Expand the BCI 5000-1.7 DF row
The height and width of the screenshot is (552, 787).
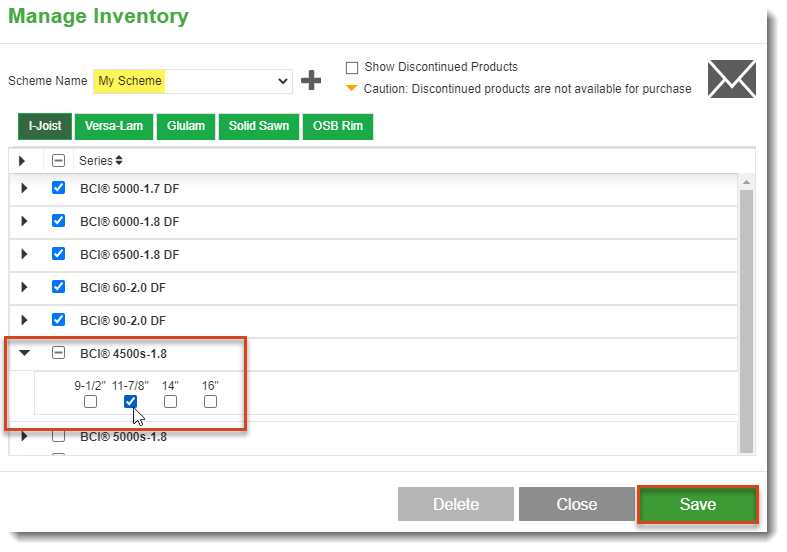tap(24, 188)
